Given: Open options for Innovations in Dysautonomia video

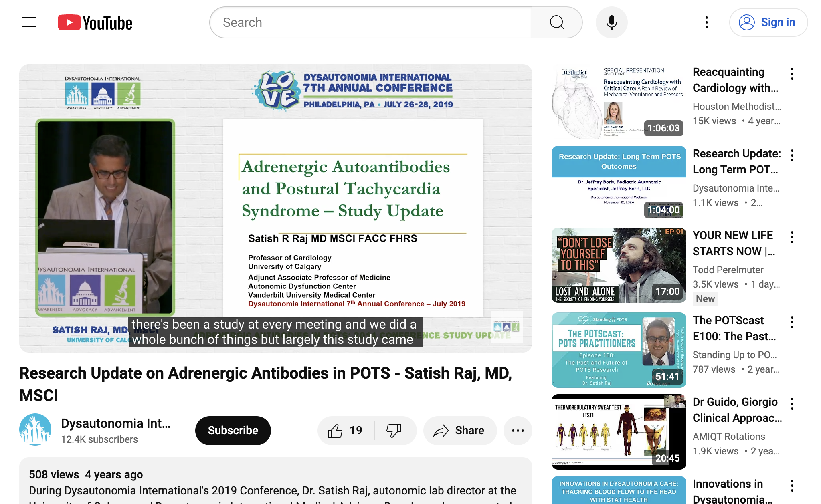Looking at the screenshot, I should 792,486.
